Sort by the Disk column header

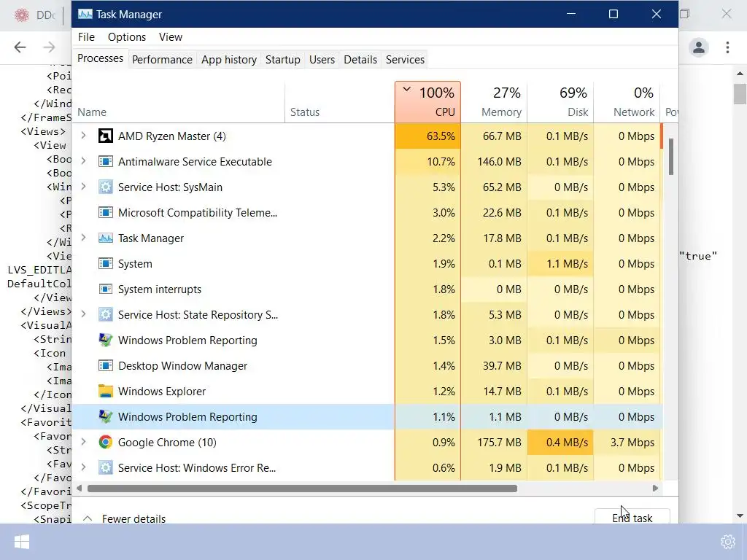pyautogui.click(x=560, y=102)
